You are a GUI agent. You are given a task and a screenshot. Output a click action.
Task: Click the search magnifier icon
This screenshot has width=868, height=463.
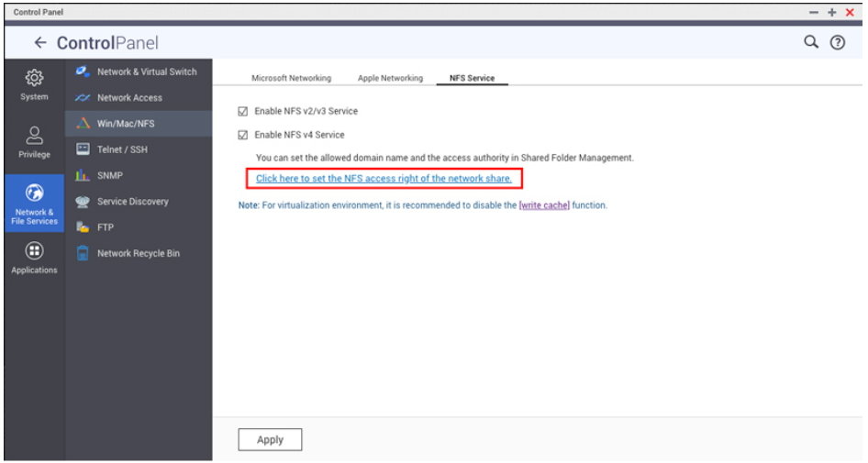pos(811,42)
